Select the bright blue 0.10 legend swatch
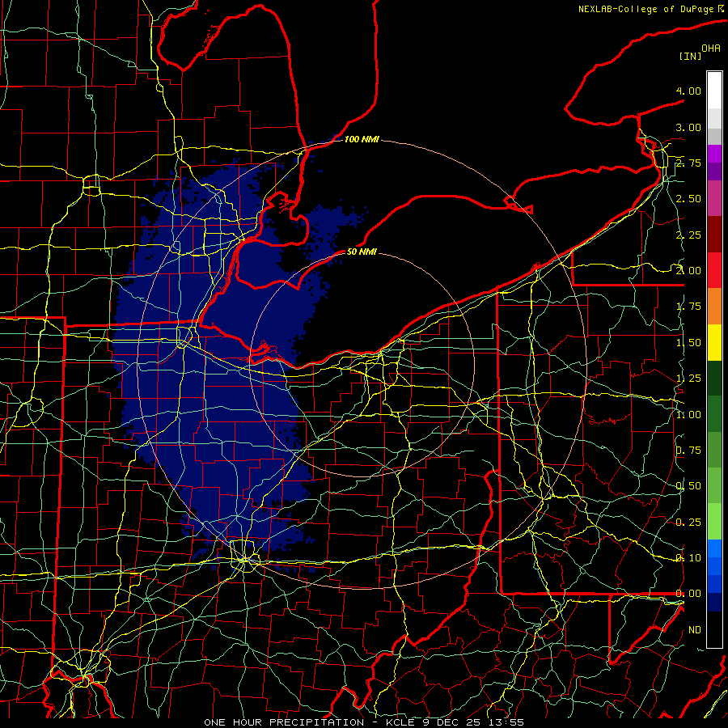 point(714,548)
